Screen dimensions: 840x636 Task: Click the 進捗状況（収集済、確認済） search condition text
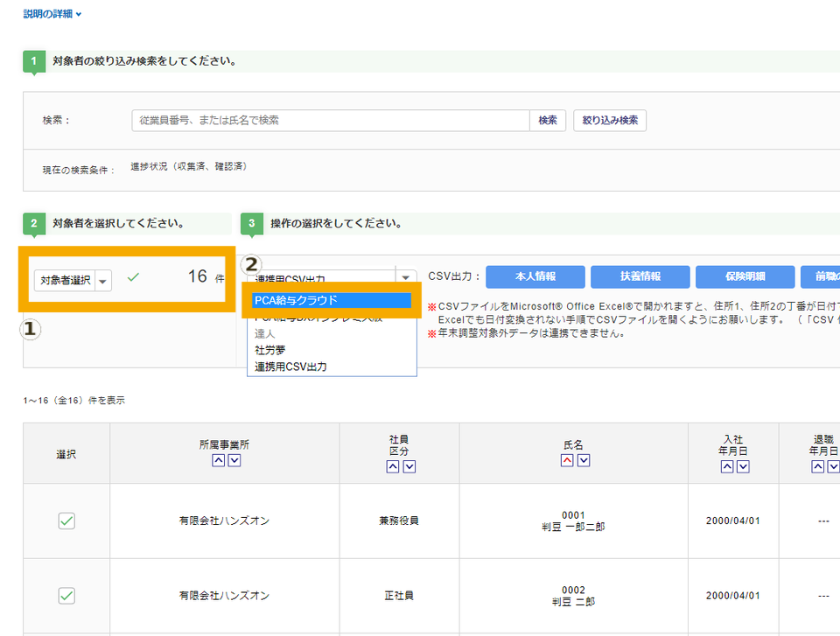(x=189, y=166)
